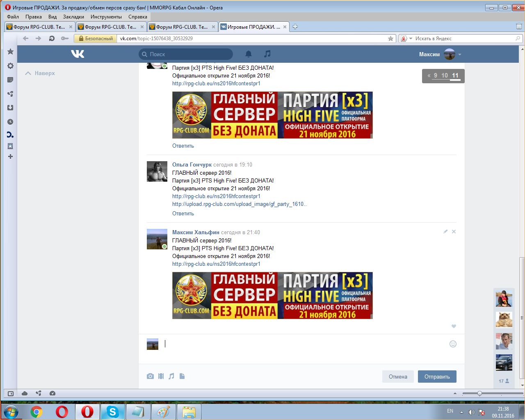Viewport: 525px width, 420px height.
Task: Click Opera status bar cloud icon
Action: point(25,393)
